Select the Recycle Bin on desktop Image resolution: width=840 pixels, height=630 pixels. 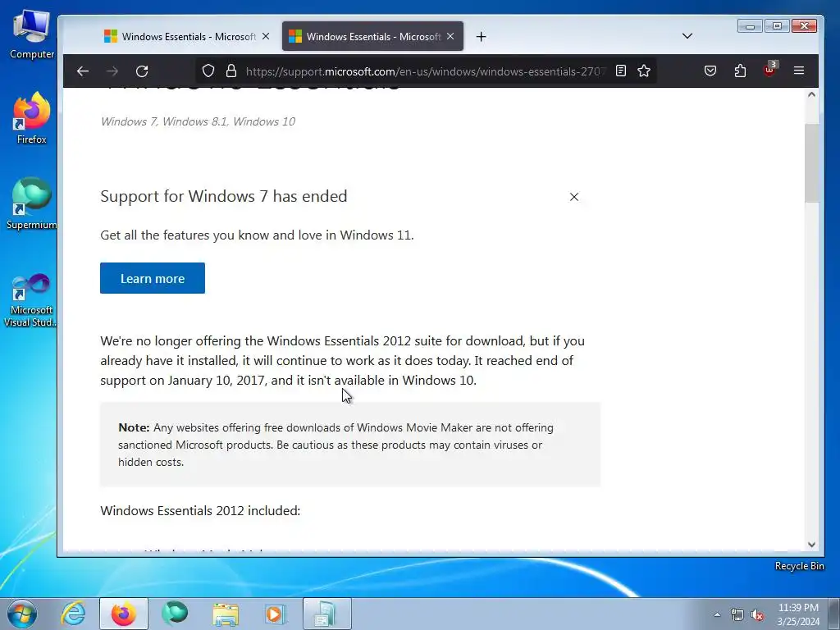click(799, 566)
